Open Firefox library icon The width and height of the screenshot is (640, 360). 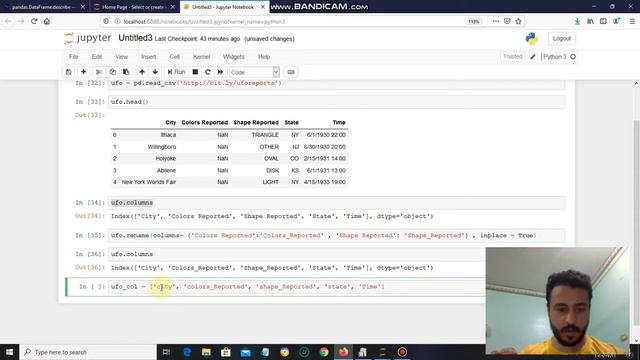590,21
